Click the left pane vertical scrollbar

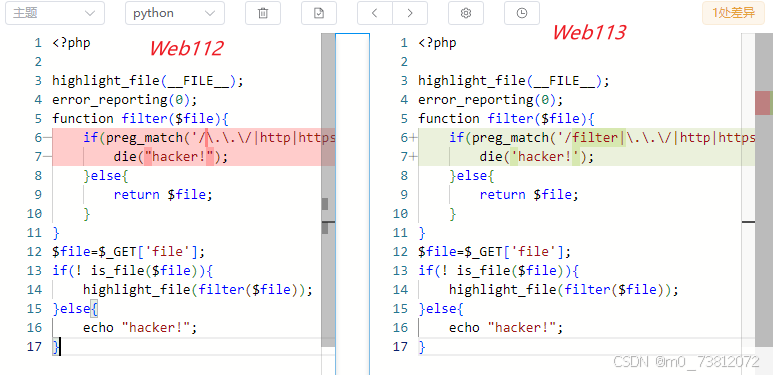coord(328,190)
